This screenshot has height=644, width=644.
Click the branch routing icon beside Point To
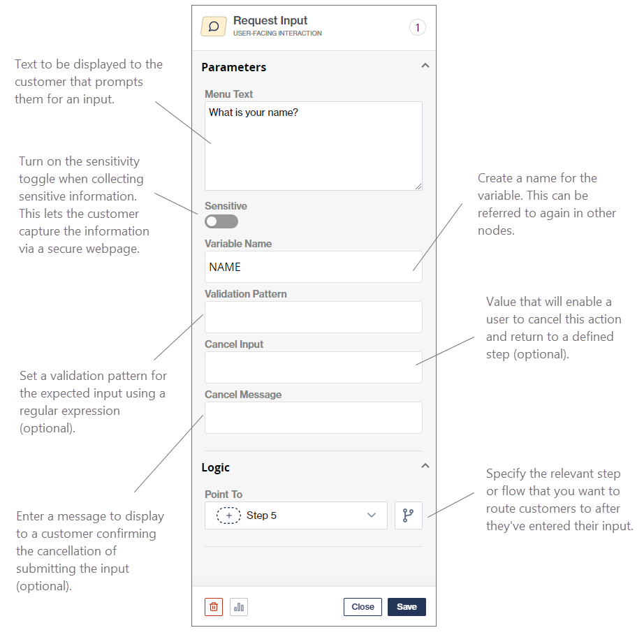pyautogui.click(x=408, y=515)
